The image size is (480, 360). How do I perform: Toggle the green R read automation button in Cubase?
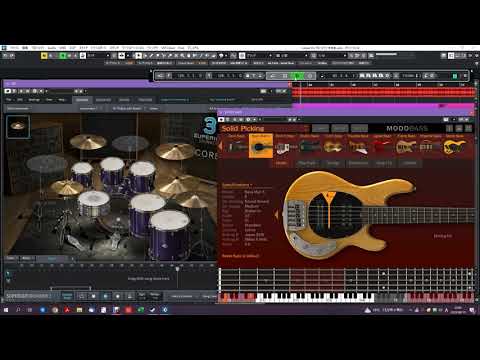tap(63, 56)
